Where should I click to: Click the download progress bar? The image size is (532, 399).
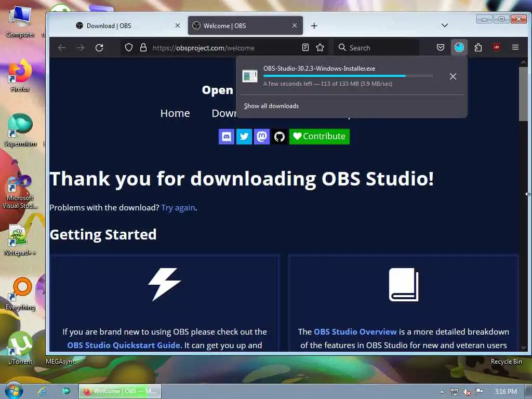coord(348,76)
